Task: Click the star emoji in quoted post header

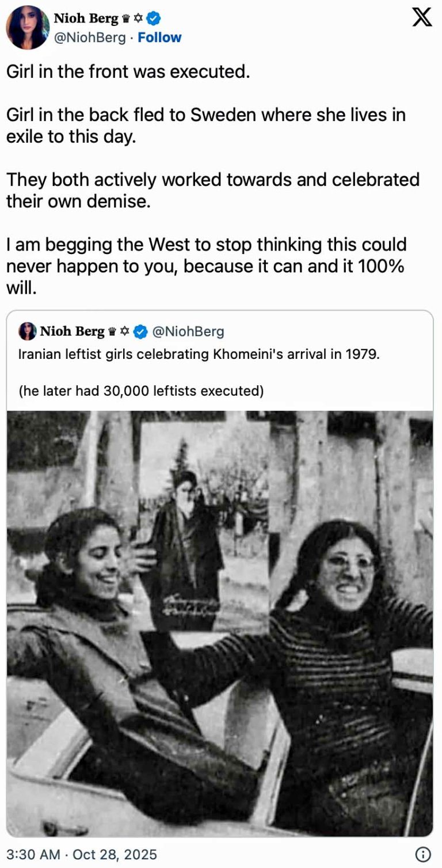Action: (x=124, y=331)
